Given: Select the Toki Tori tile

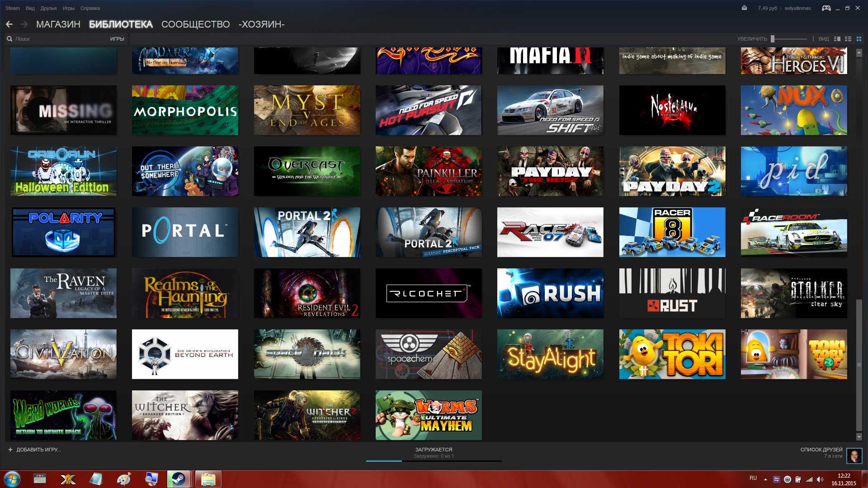Looking at the screenshot, I should coord(672,354).
